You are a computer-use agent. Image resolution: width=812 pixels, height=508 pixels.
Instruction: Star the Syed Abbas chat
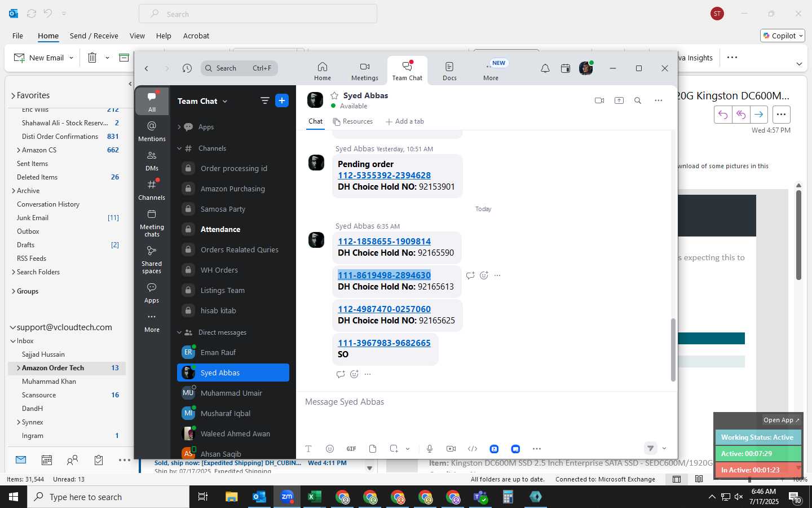coord(334,95)
